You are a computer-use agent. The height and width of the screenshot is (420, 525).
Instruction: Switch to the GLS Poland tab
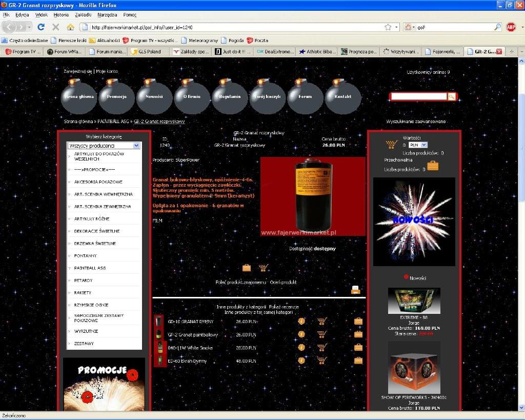click(149, 52)
